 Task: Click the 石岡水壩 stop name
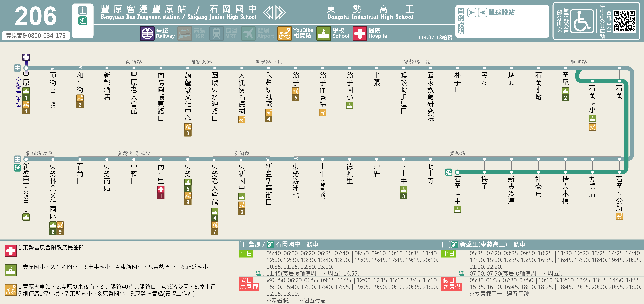pos(538,86)
